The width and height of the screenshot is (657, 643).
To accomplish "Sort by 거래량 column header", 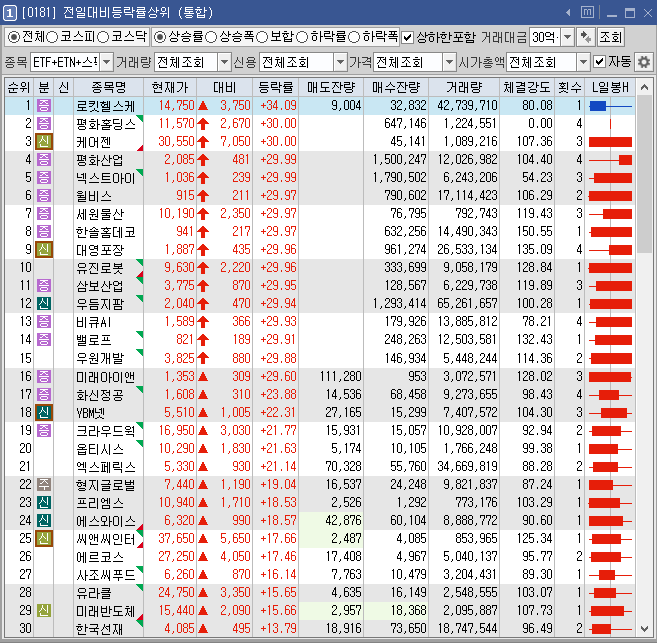I will [464, 87].
